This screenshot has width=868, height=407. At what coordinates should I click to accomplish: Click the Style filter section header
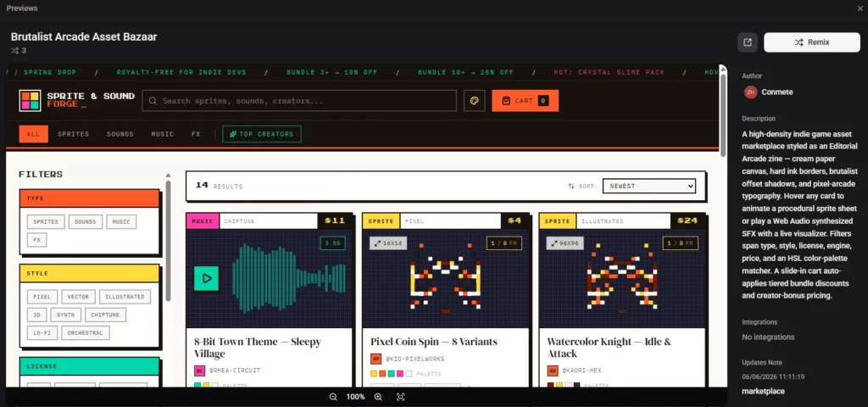pyautogui.click(x=89, y=273)
